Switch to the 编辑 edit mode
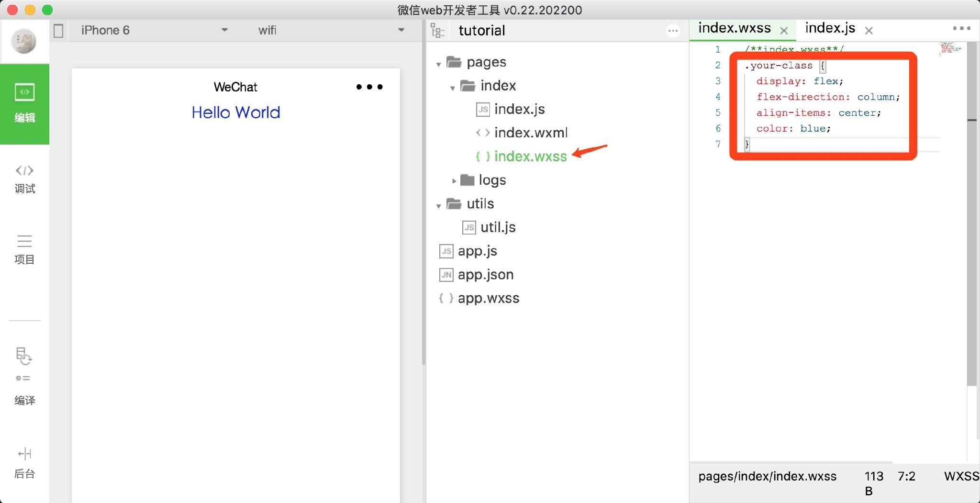 click(x=24, y=104)
